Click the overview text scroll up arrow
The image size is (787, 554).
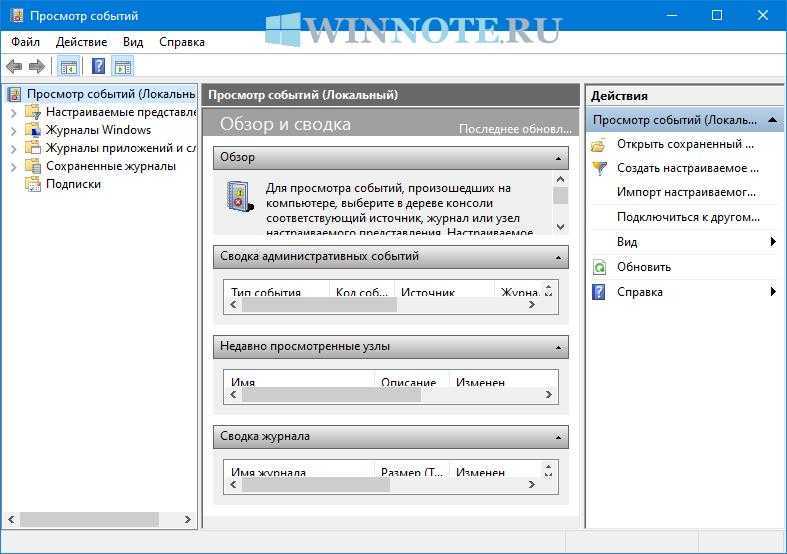pos(561,179)
